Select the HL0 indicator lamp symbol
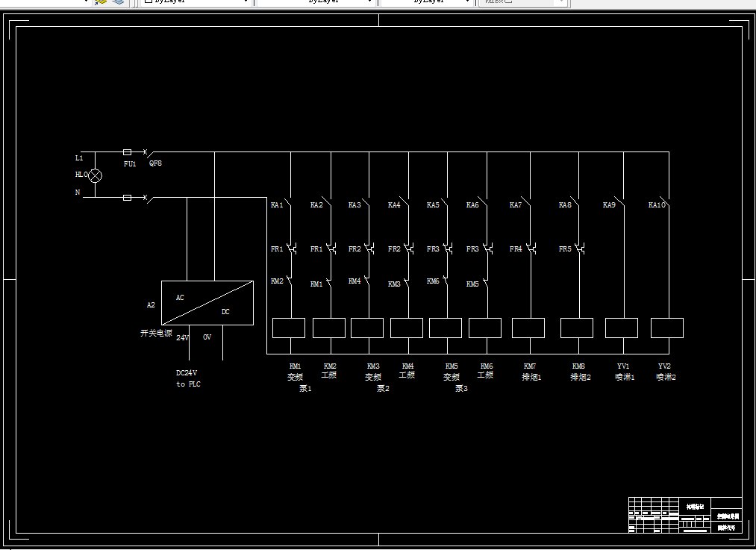Viewport: 756px width, 550px height. (96, 175)
